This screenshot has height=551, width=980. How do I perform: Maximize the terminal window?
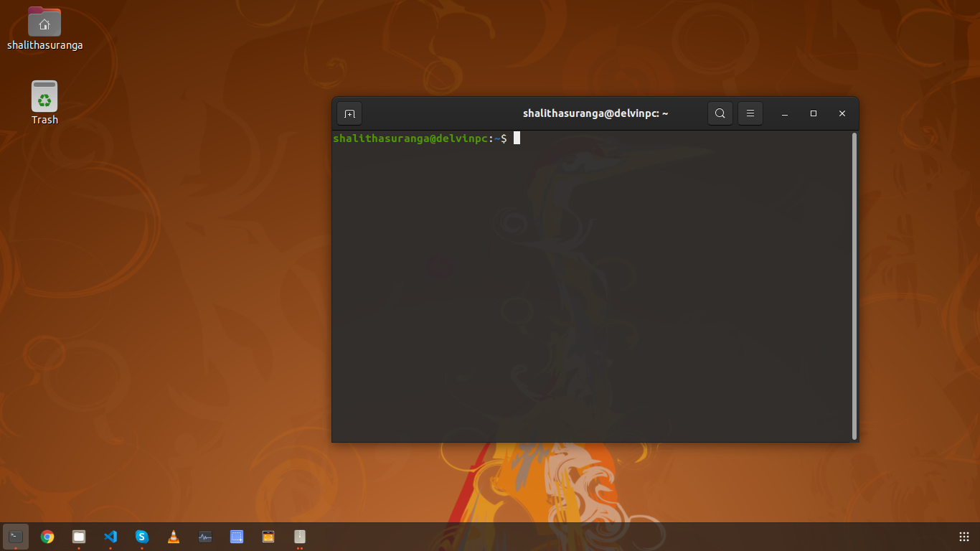point(814,113)
